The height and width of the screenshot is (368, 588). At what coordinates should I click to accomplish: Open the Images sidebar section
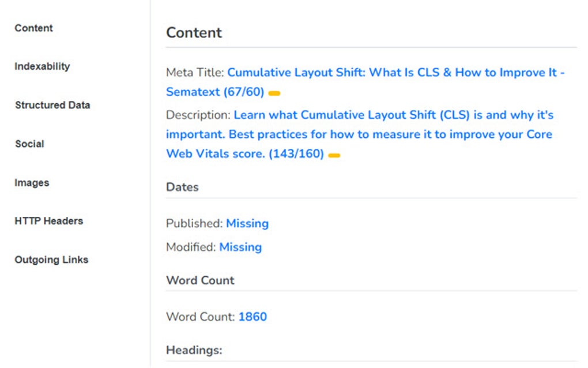coord(32,183)
